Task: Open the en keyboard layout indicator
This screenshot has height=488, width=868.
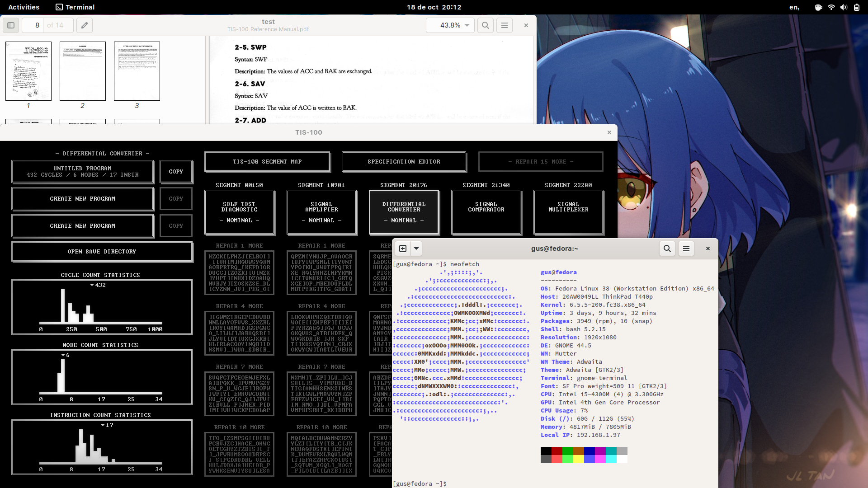Action: click(x=794, y=7)
